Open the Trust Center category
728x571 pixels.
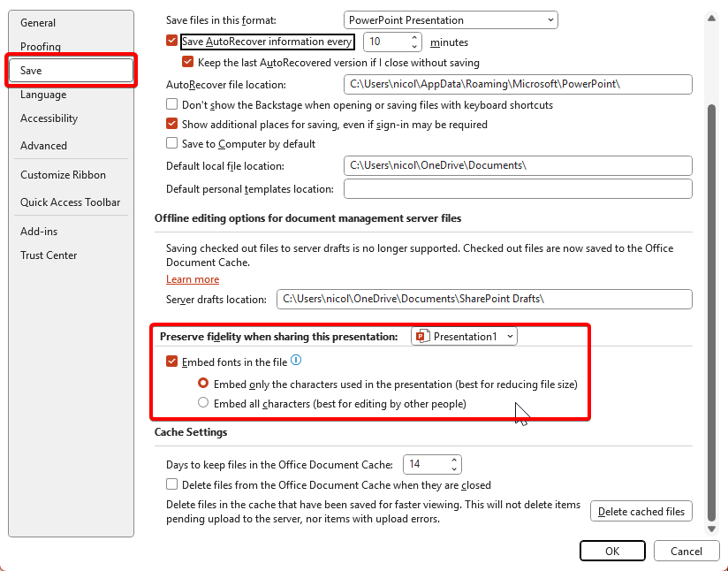[71, 255]
